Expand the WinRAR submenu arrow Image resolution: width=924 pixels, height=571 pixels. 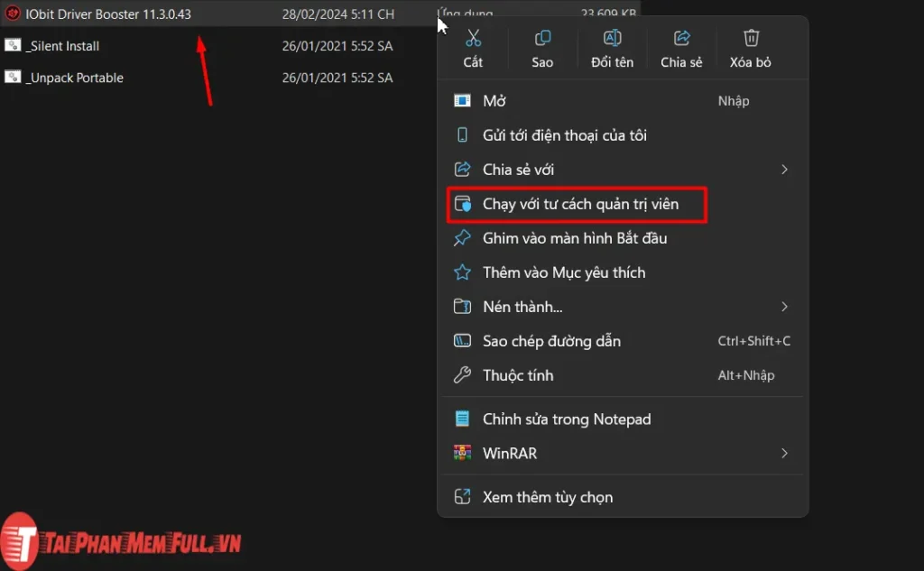point(784,453)
